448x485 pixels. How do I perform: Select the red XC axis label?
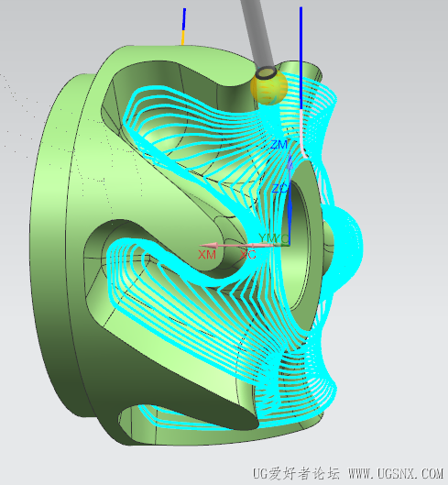248,255
